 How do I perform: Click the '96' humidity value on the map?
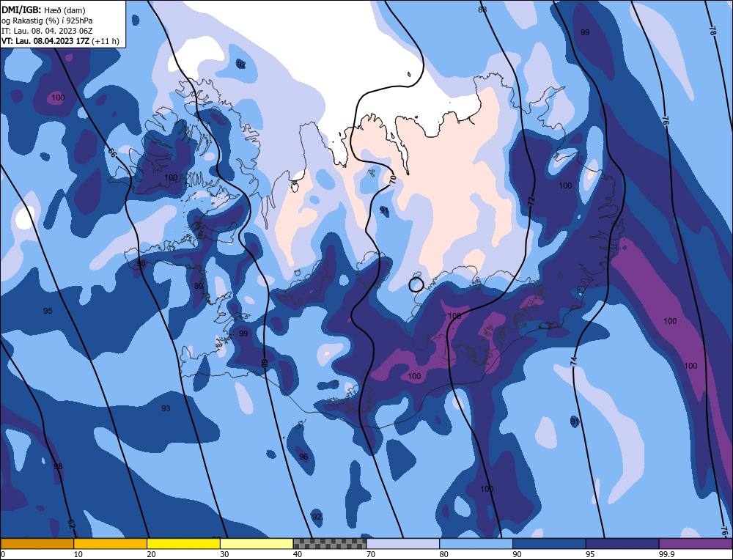[303, 457]
